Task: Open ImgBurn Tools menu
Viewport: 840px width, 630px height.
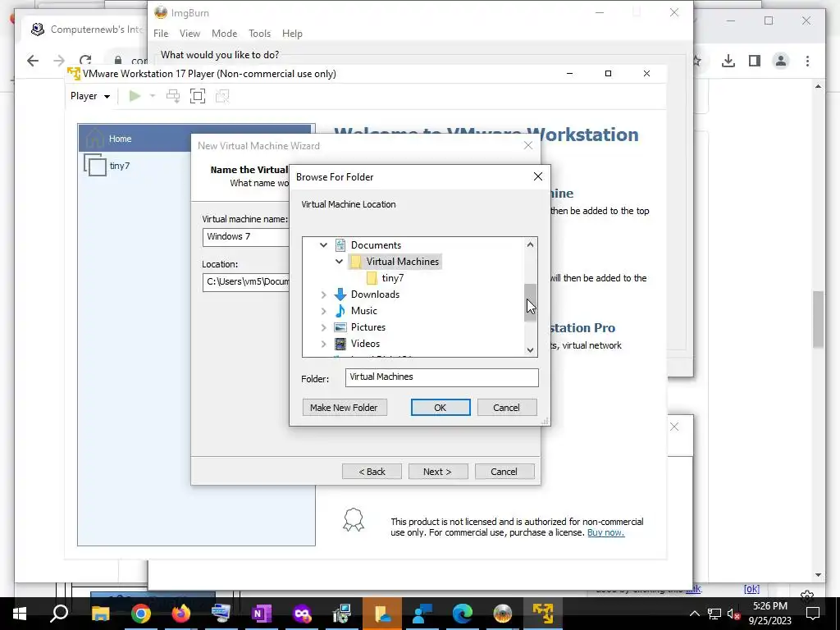Action: (x=259, y=33)
